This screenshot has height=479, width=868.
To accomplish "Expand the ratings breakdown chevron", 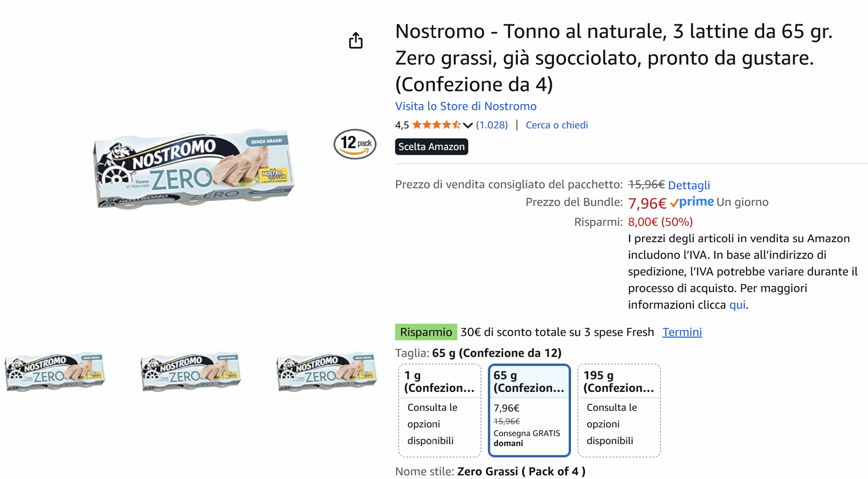I will click(467, 125).
